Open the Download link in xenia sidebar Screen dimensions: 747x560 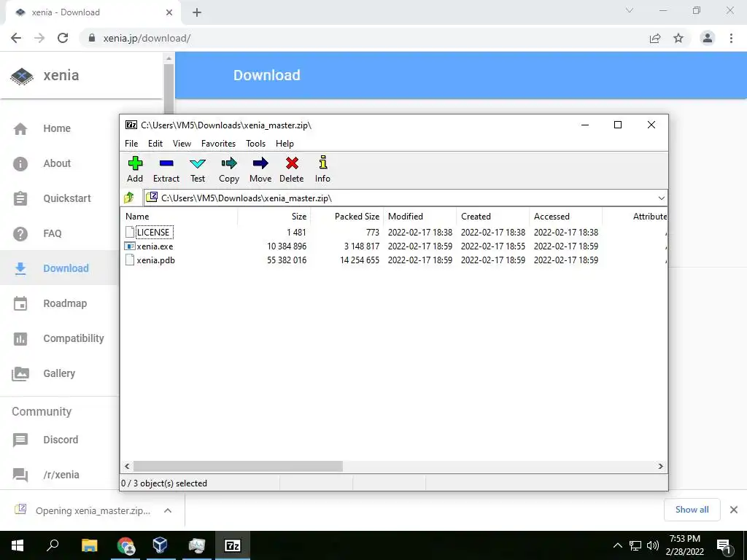tap(66, 268)
